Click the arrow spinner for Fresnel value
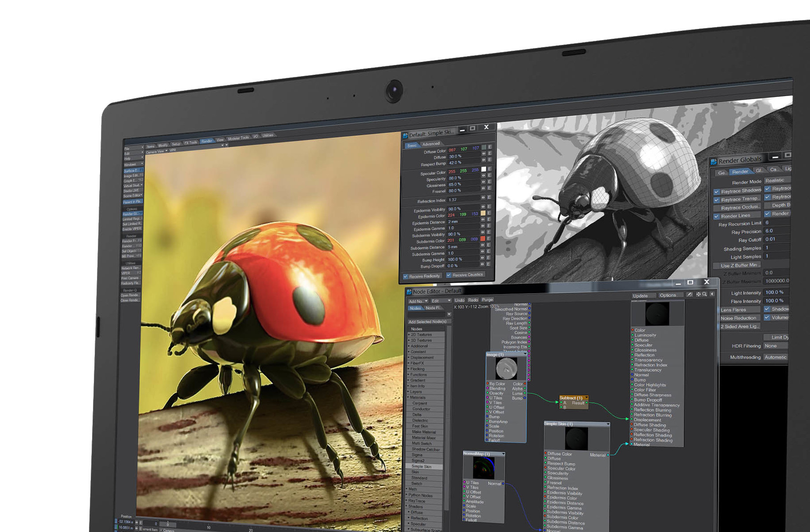Viewport: 810px width, 532px height. 484,188
